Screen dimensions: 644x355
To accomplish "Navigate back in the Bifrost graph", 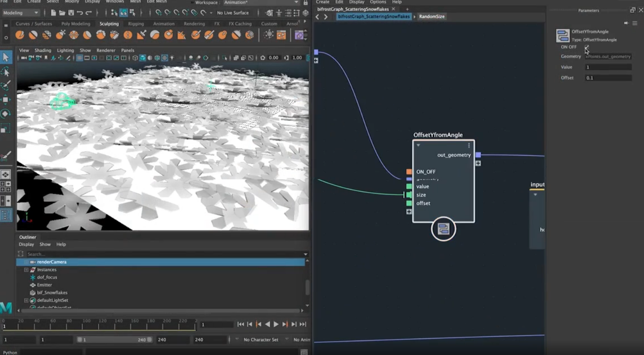I will pyautogui.click(x=317, y=17).
